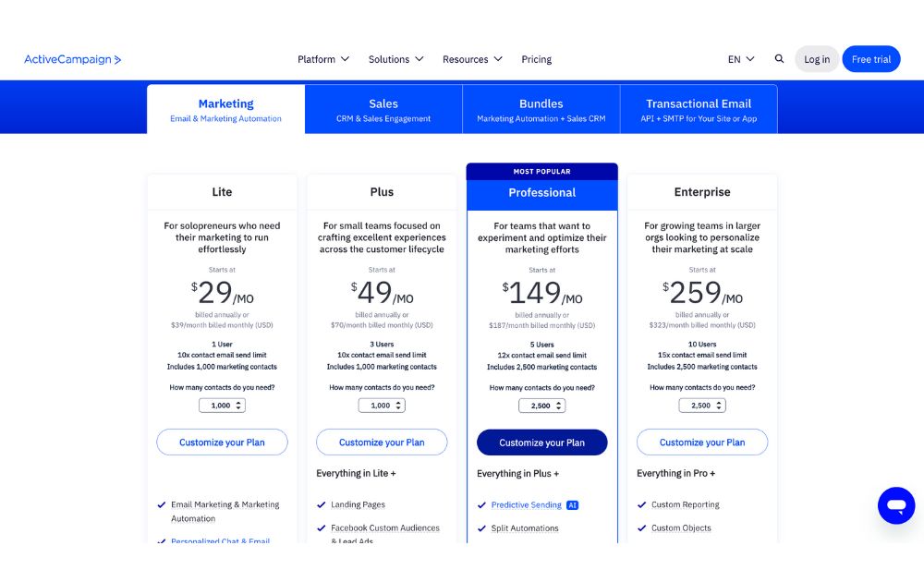The image size is (924, 582).
Task: Click checkmark beside Split Automations
Action: [481, 528]
